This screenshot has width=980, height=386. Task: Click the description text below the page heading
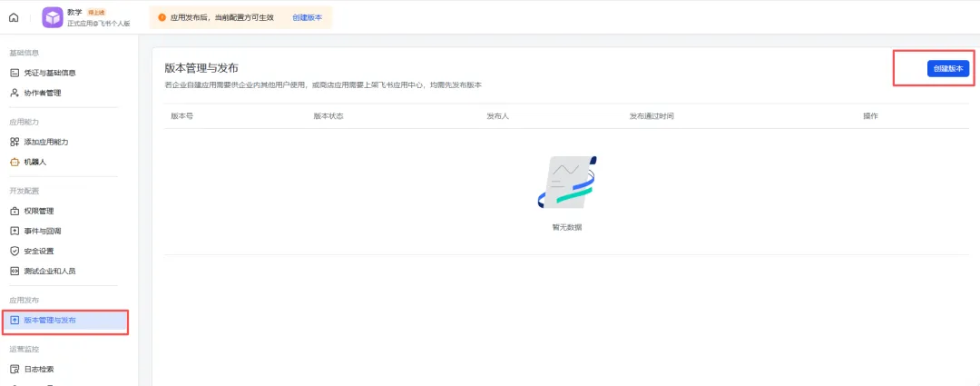(x=323, y=84)
